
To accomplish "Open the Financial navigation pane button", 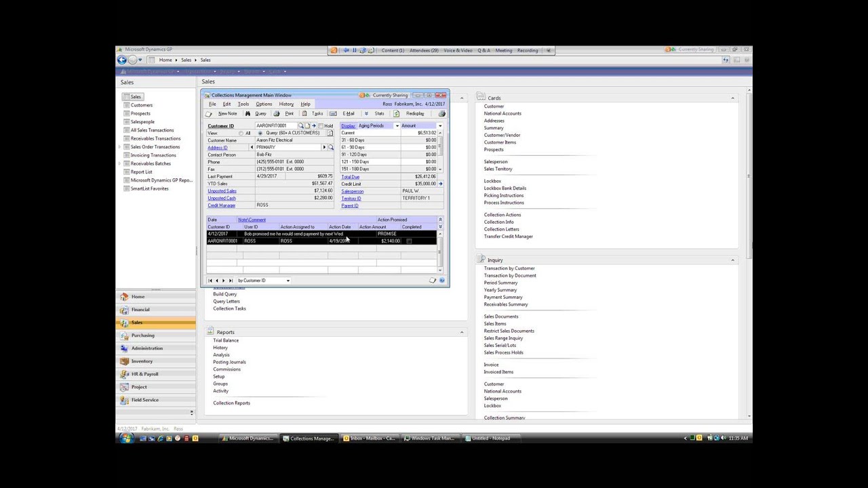I will (156, 310).
